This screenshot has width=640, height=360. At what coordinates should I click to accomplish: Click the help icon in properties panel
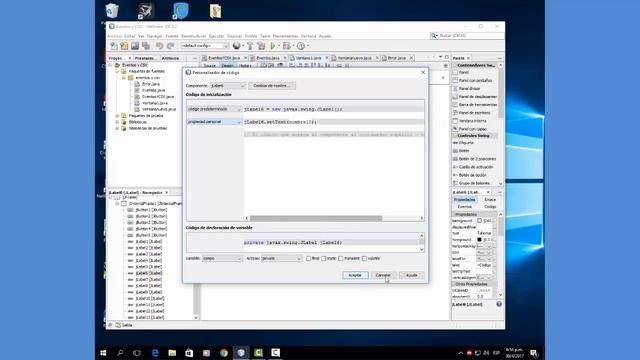499,304
